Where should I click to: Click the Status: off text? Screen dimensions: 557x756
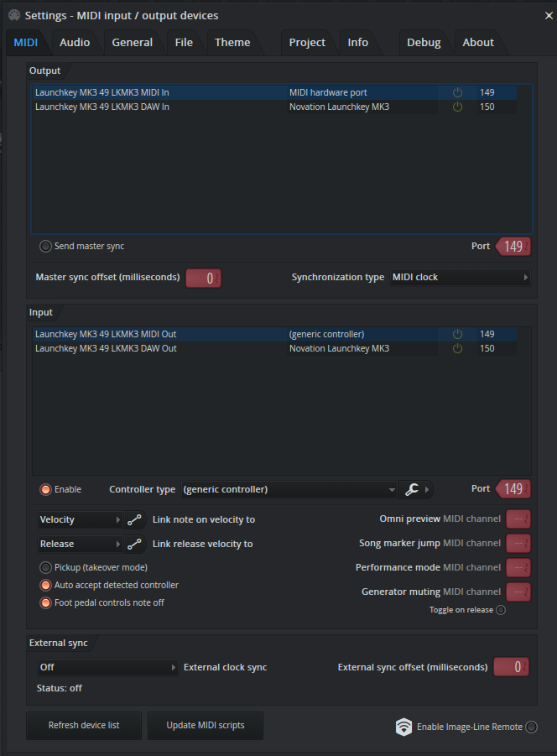click(x=60, y=688)
